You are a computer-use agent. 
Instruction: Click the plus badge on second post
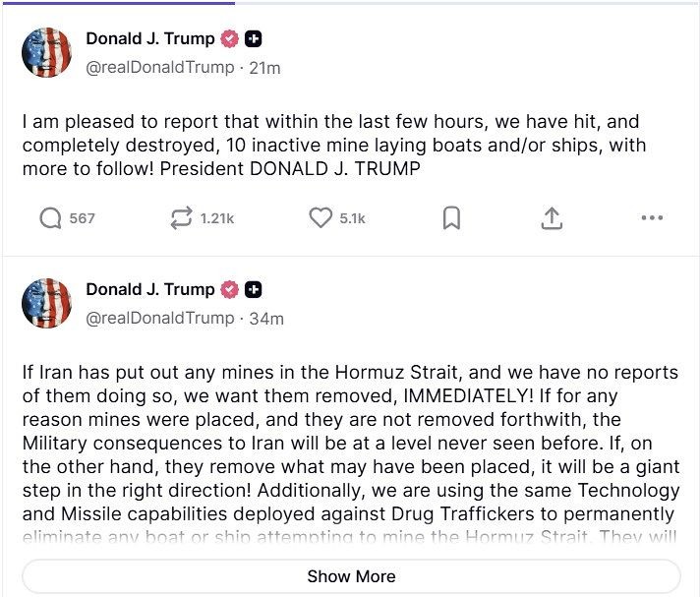click(x=254, y=290)
